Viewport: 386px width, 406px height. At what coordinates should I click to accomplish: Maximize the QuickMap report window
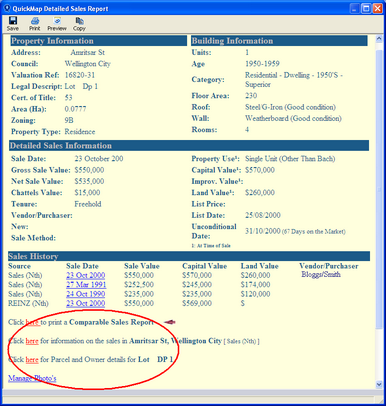tap(366, 8)
